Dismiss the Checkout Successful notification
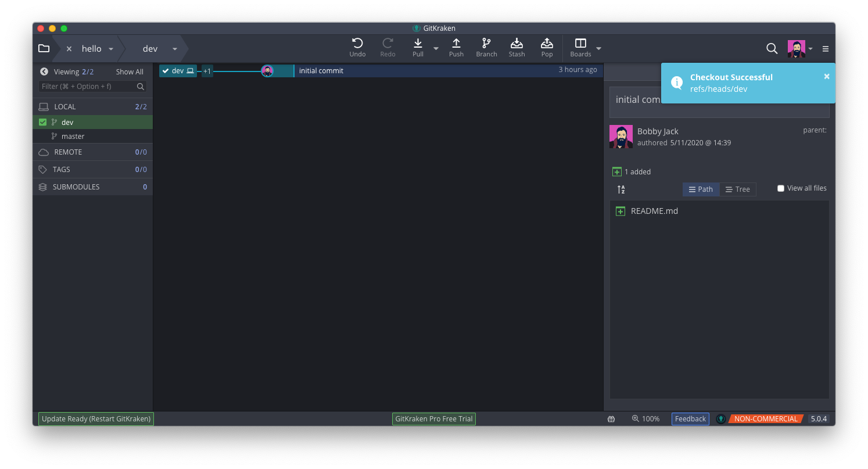This screenshot has height=469, width=868. click(x=827, y=76)
